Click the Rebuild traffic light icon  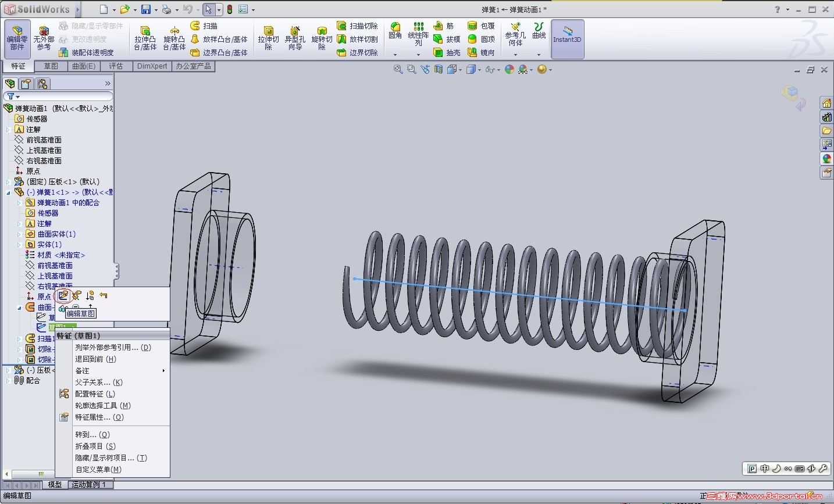[x=229, y=9]
